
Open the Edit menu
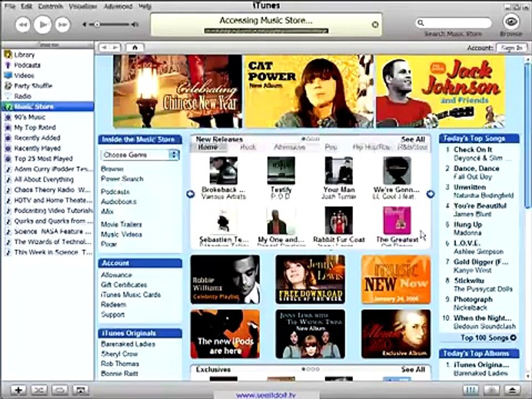[27, 7]
